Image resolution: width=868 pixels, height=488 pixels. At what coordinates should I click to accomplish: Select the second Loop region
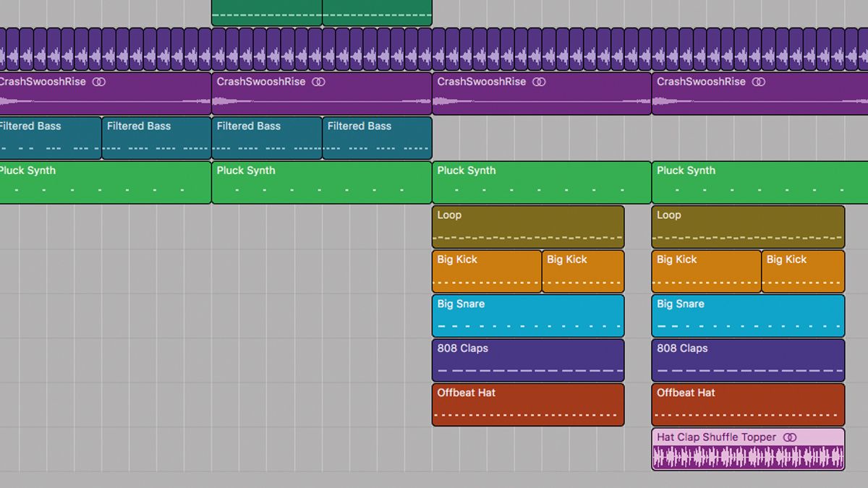coord(747,226)
